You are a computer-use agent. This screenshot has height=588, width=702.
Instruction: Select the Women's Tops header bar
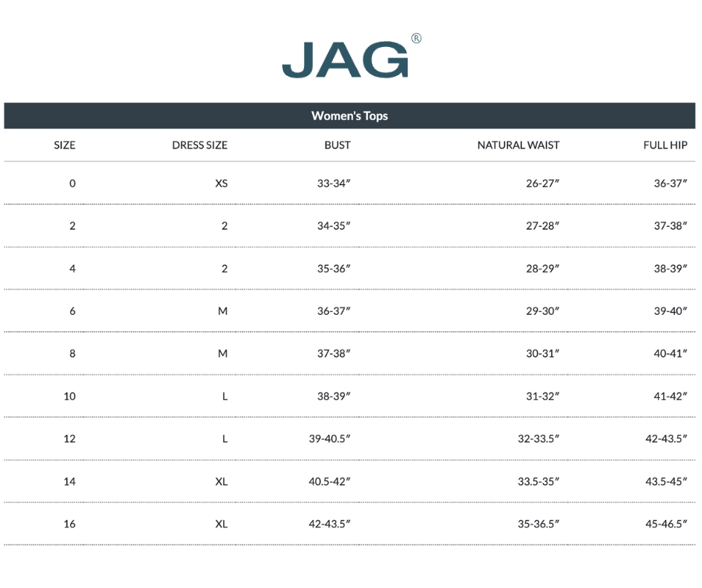350,116
